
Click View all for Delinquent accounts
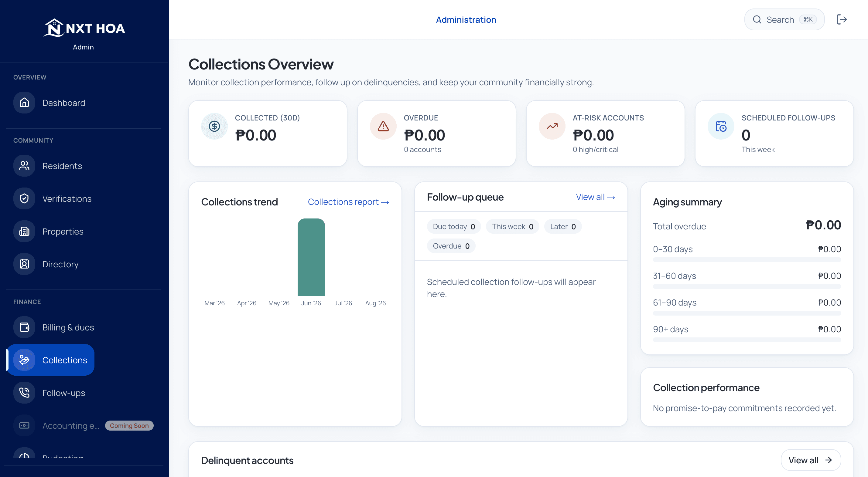[811, 460]
